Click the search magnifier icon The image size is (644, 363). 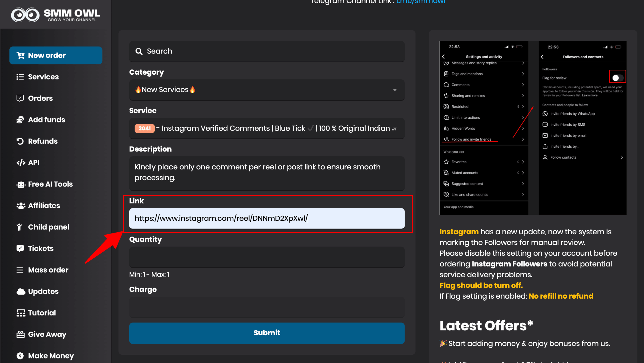[139, 51]
